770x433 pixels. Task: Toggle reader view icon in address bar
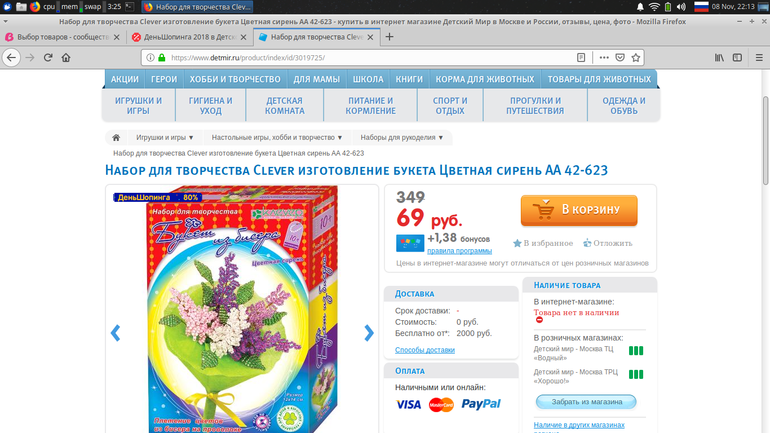pyautogui.click(x=581, y=57)
